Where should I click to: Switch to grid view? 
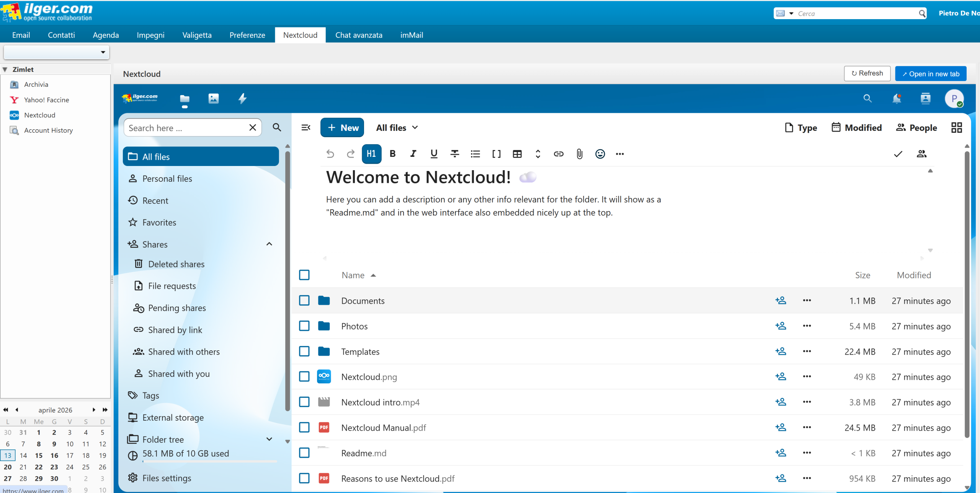956,128
